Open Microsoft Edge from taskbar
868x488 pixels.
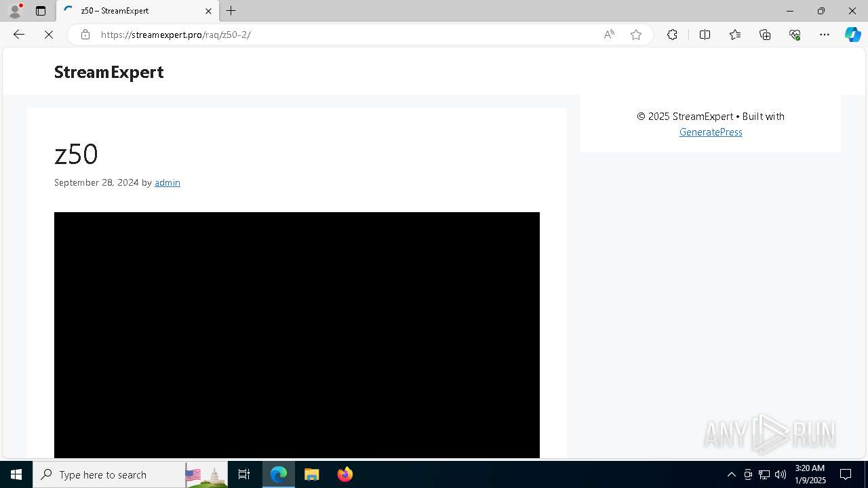(x=279, y=474)
